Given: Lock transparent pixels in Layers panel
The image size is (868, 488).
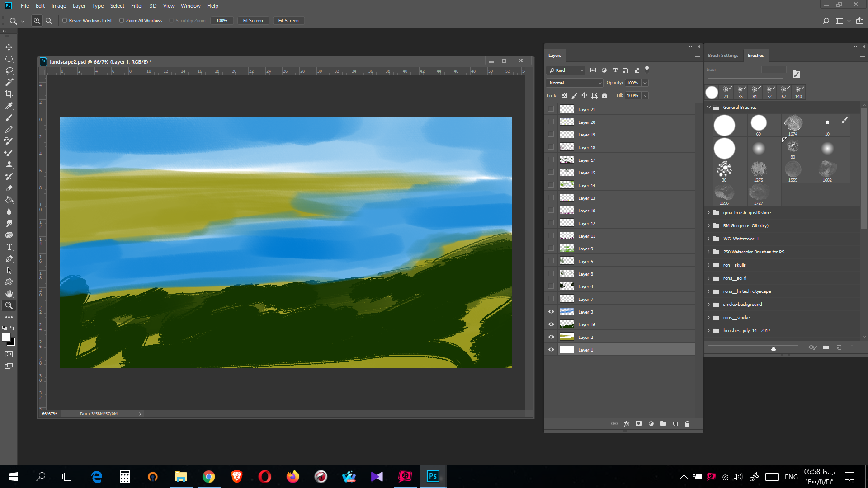Looking at the screenshot, I should pos(564,95).
